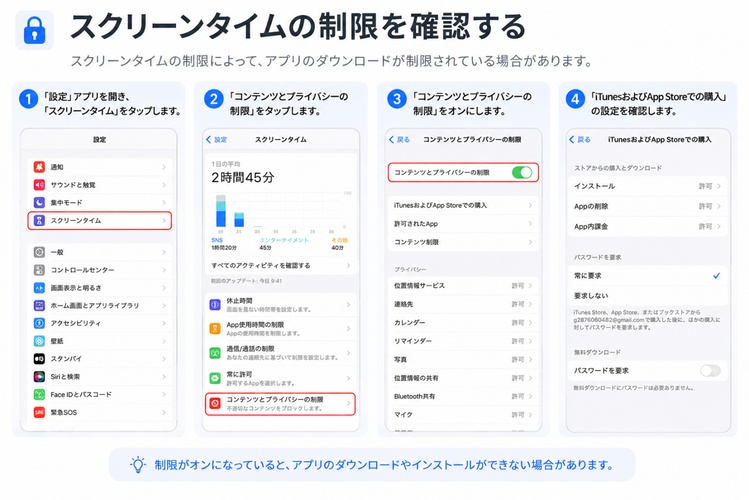Click the エンターテイメント 45分 usage label

(283, 244)
